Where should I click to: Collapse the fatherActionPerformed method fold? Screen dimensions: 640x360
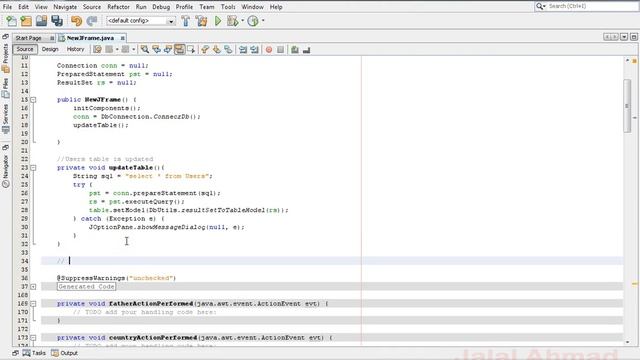pos(33,304)
